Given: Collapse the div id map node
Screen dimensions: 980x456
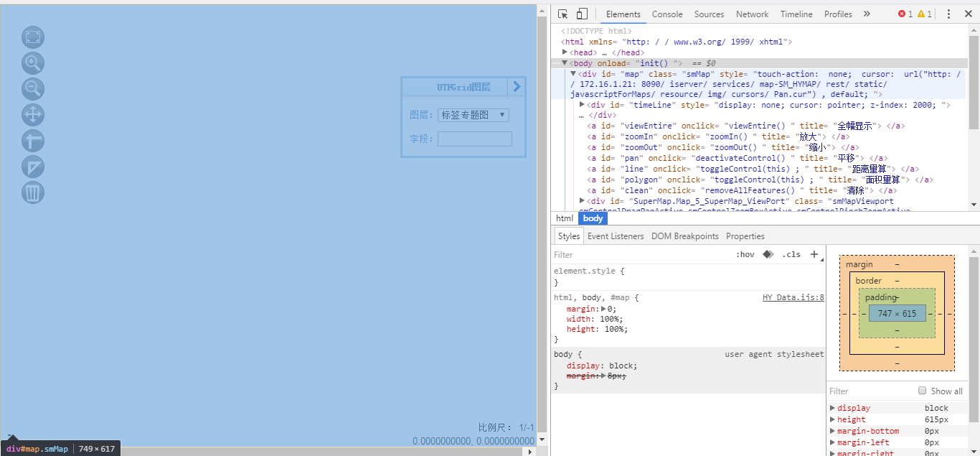Looking at the screenshot, I should pos(574,74).
